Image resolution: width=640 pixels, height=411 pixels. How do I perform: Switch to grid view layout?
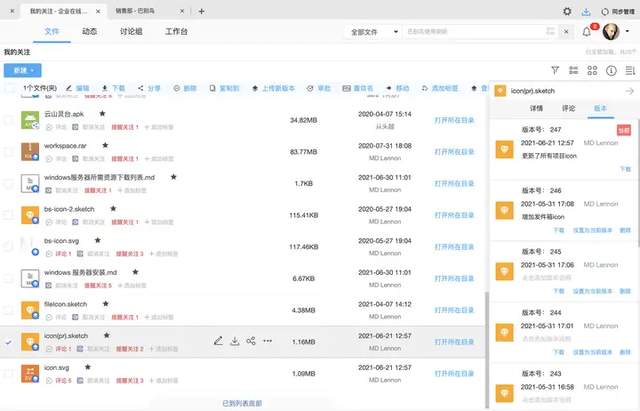(x=592, y=70)
